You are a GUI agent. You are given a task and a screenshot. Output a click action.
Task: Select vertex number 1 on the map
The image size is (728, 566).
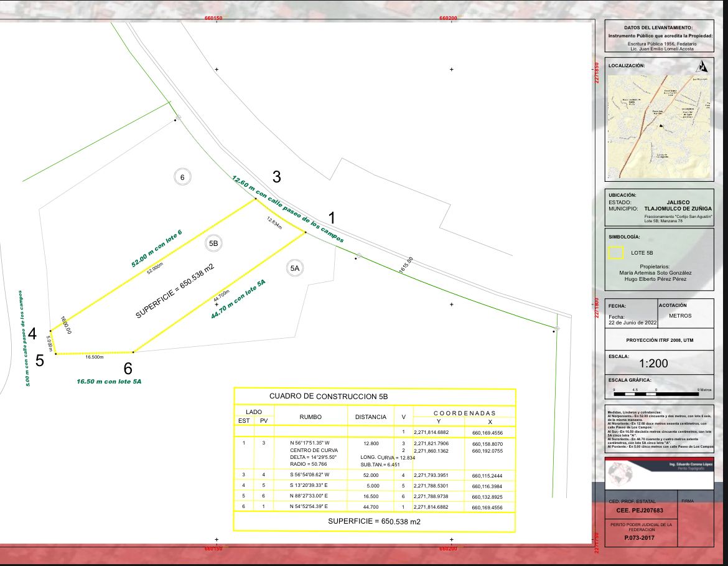[332, 218]
